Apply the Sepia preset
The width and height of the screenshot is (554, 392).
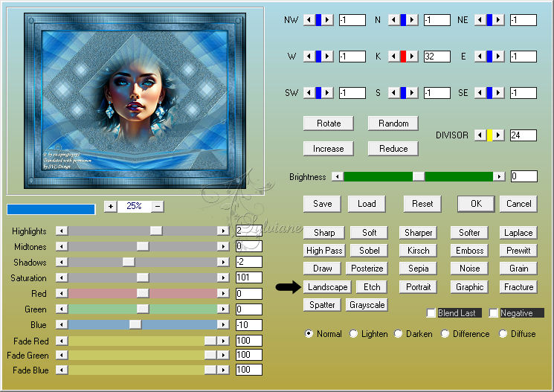(419, 269)
